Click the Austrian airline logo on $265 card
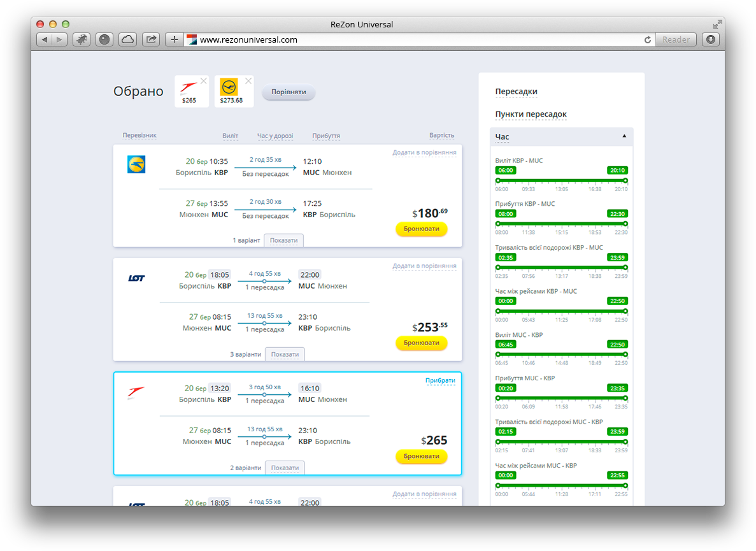The width and height of the screenshot is (756, 551). 136,392
